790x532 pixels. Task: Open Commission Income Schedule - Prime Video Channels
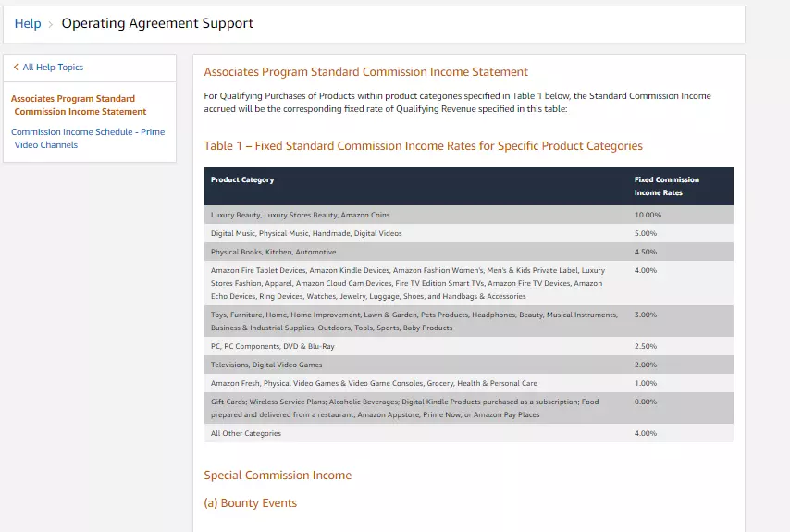pyautogui.click(x=88, y=138)
